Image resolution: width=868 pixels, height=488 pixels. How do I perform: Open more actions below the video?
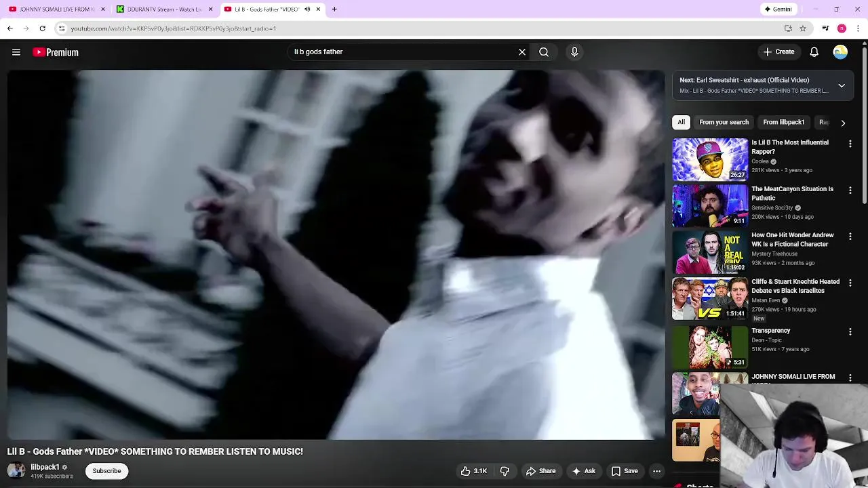656,471
